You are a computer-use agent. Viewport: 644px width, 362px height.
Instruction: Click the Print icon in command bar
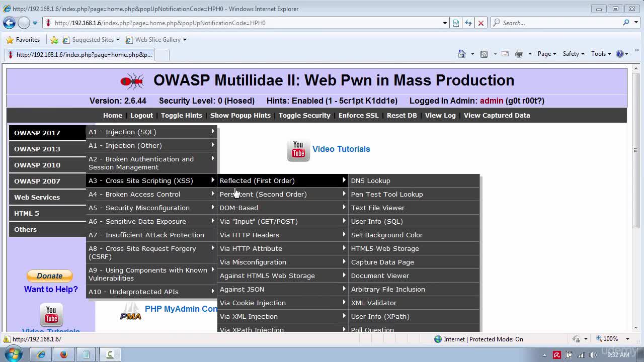[519, 54]
